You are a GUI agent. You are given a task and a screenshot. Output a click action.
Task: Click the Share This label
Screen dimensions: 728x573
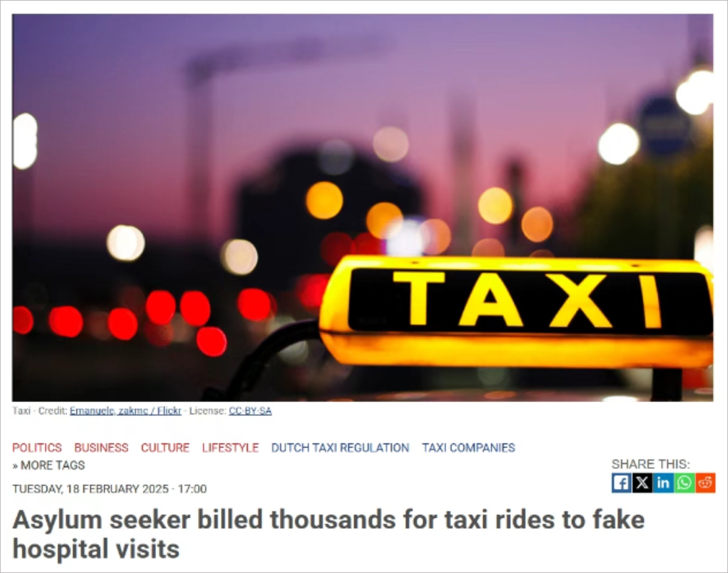(650, 464)
